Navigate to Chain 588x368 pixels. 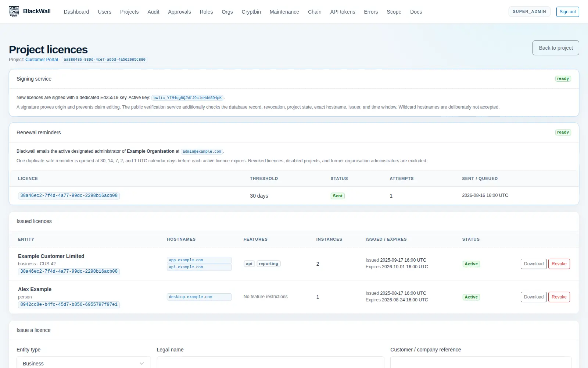tap(315, 12)
